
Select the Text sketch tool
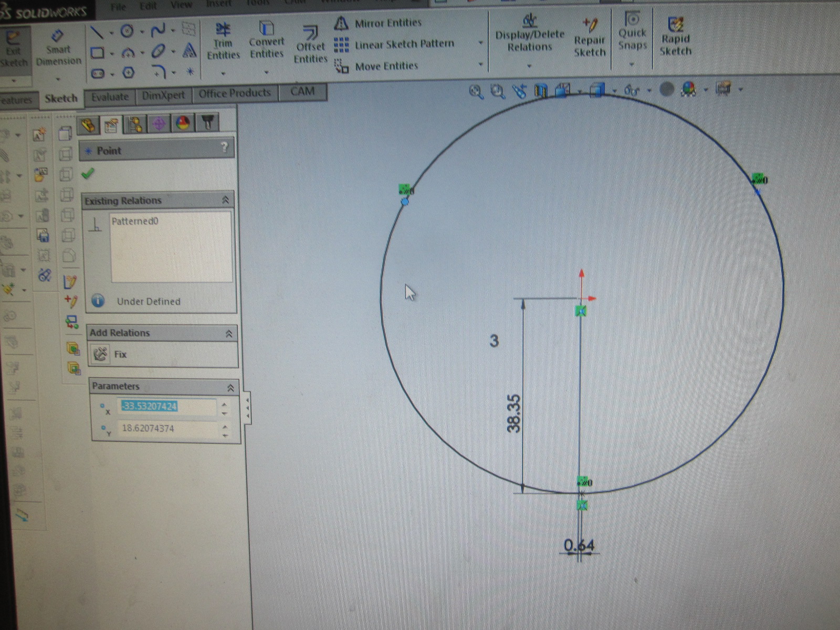(190, 50)
